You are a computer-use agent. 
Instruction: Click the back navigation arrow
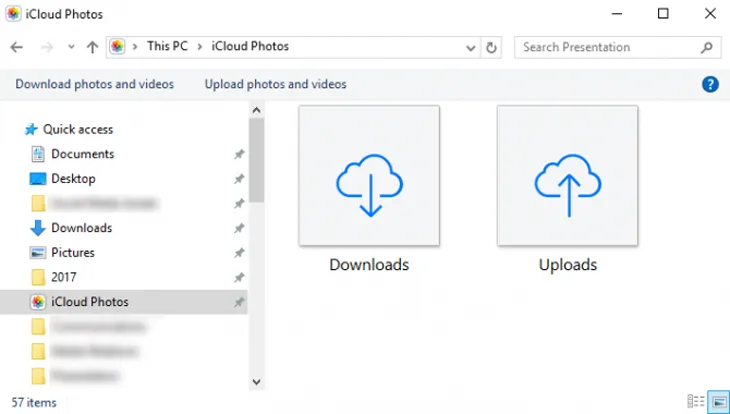tap(16, 47)
